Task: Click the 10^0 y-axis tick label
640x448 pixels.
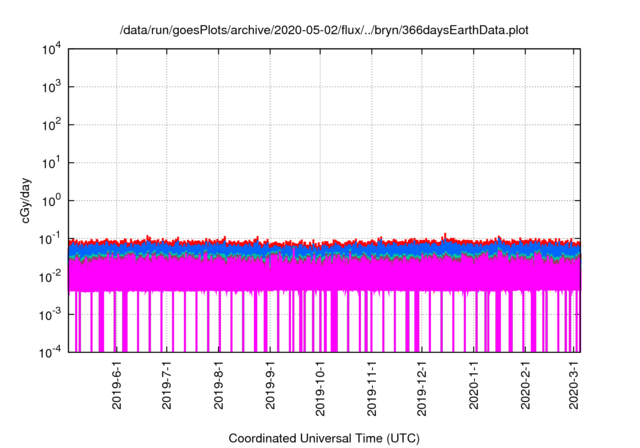Action: (x=52, y=201)
